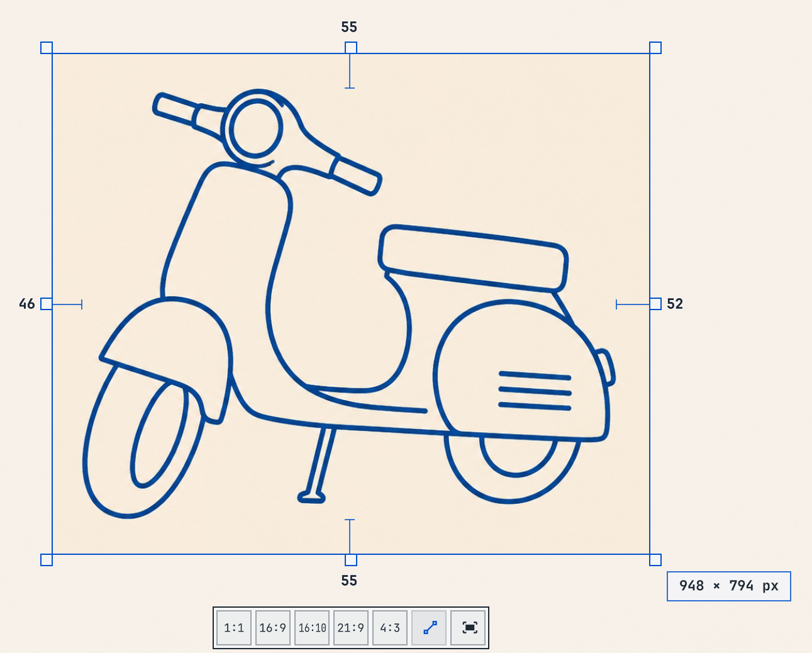This screenshot has height=653, width=812.
Task: Select the 16:10 aspect ratio preset
Action: tap(312, 628)
